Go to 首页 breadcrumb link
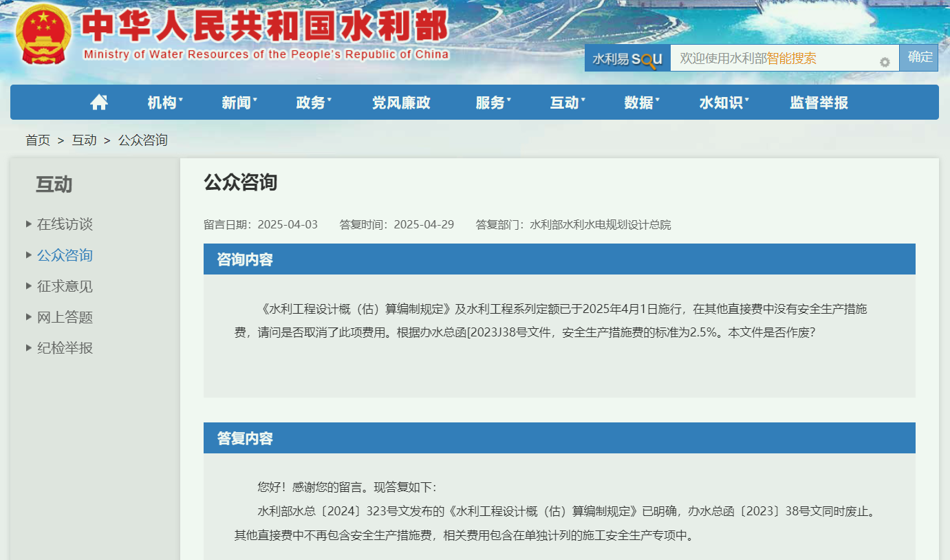950x560 pixels. point(38,140)
